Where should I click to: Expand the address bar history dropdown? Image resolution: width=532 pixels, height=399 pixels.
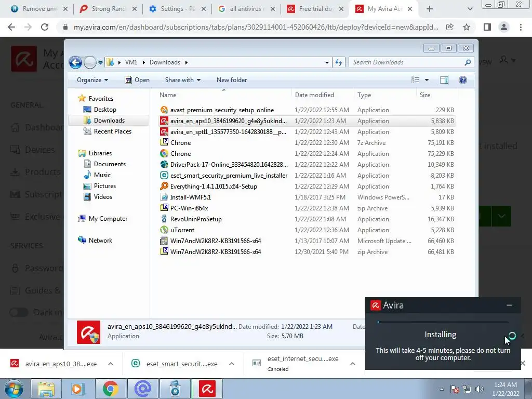click(327, 62)
